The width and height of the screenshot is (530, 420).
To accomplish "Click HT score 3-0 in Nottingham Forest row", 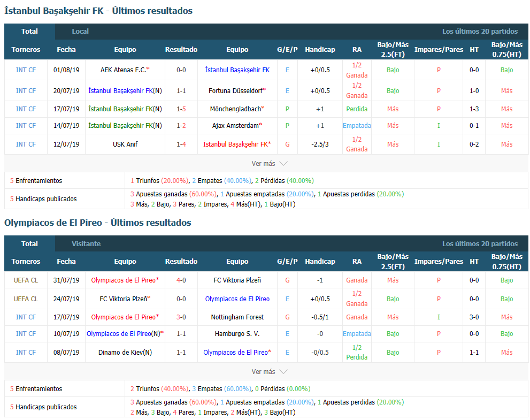I will (474, 317).
